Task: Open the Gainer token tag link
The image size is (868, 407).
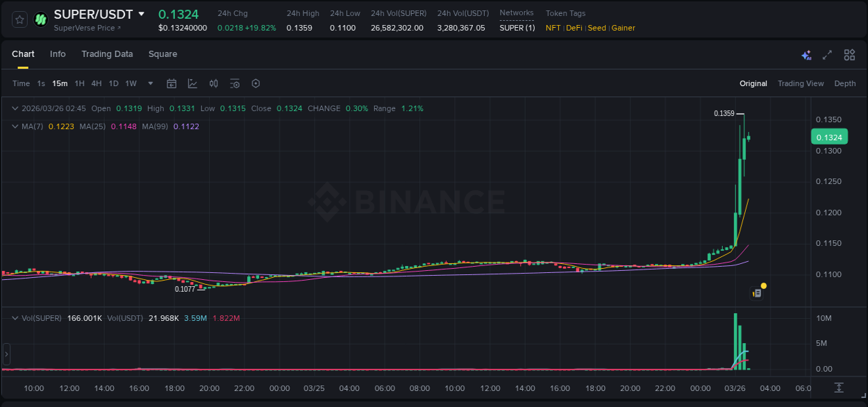Action: pos(624,28)
